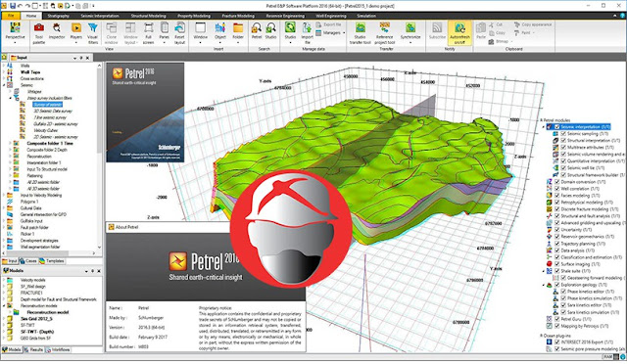Search in Petrel

[x=257, y=31]
